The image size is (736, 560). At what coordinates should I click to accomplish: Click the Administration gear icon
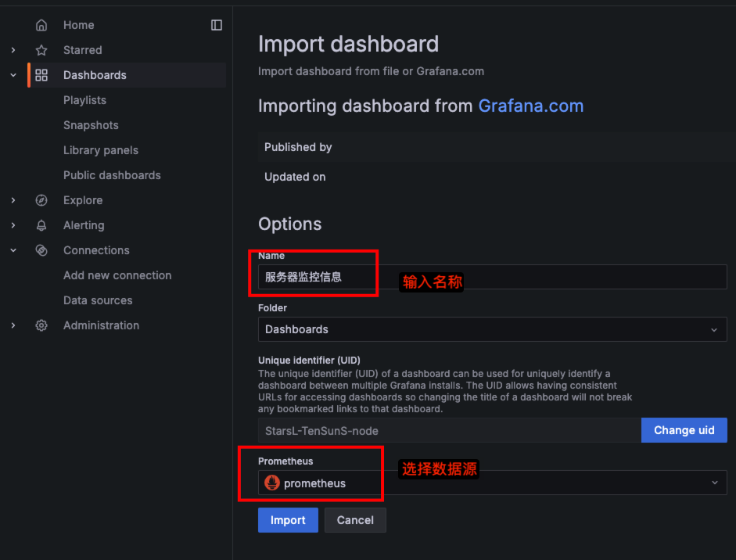click(41, 325)
